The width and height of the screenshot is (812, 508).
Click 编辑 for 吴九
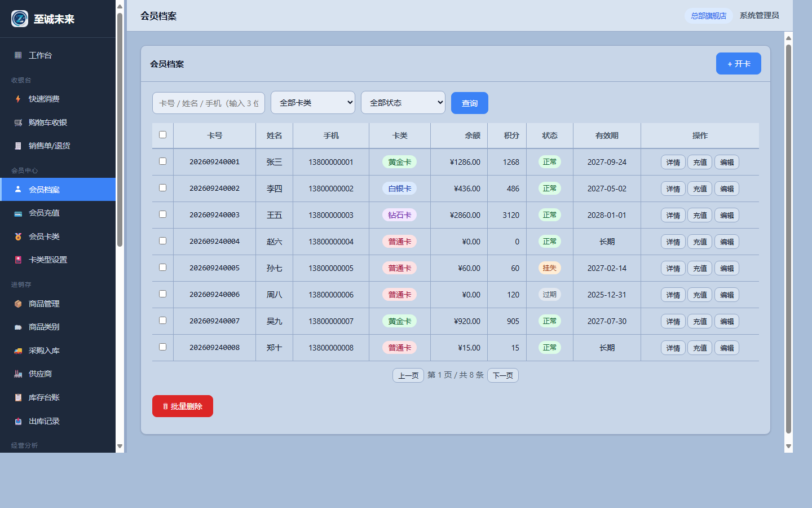coord(727,322)
